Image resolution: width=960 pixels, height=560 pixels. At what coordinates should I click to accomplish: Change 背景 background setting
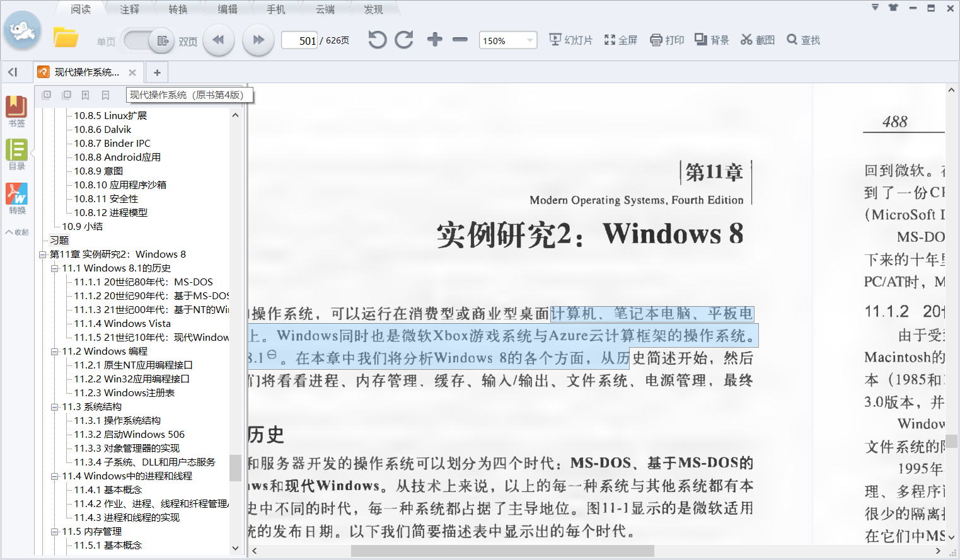(712, 40)
